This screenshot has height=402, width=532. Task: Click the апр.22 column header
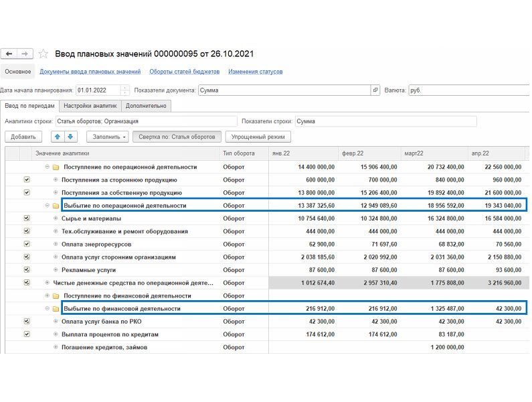click(x=497, y=153)
